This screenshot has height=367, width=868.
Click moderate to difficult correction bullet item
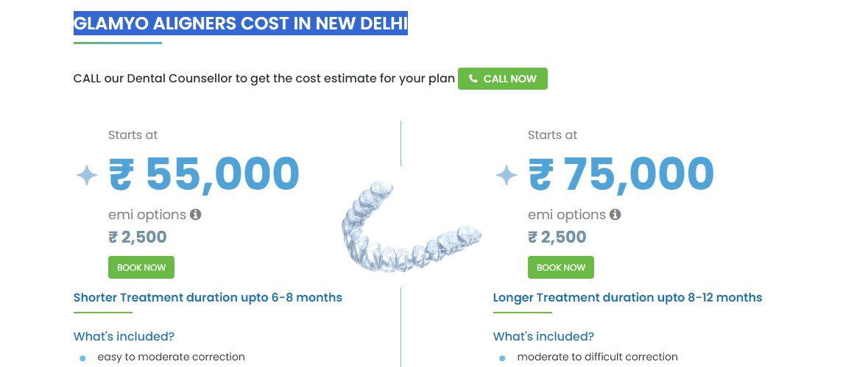(x=597, y=357)
